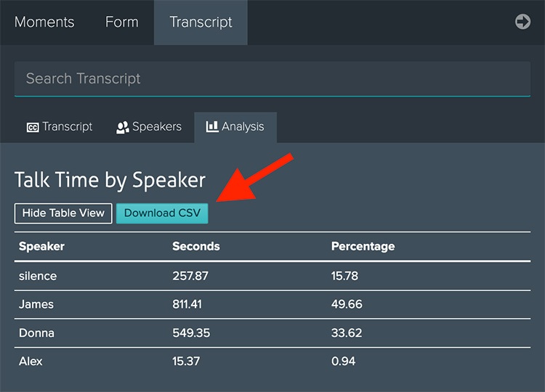The height and width of the screenshot is (392, 545).
Task: Open the Moments tab
Action: [x=44, y=23]
